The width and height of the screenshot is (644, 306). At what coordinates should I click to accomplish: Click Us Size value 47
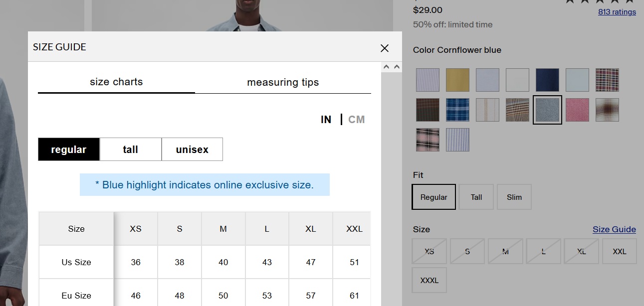(311, 262)
